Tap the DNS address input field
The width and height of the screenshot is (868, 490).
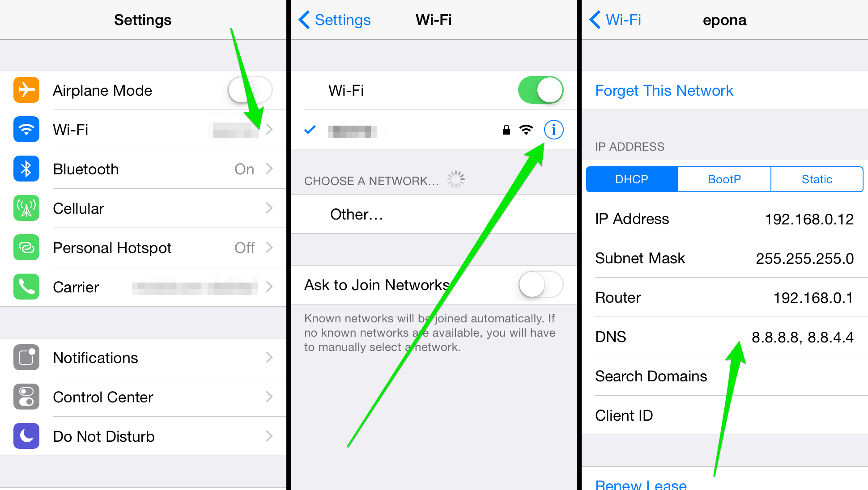click(806, 338)
